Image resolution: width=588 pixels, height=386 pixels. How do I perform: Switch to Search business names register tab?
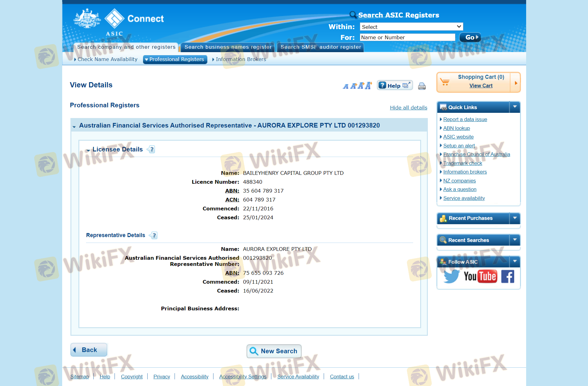[x=228, y=47]
